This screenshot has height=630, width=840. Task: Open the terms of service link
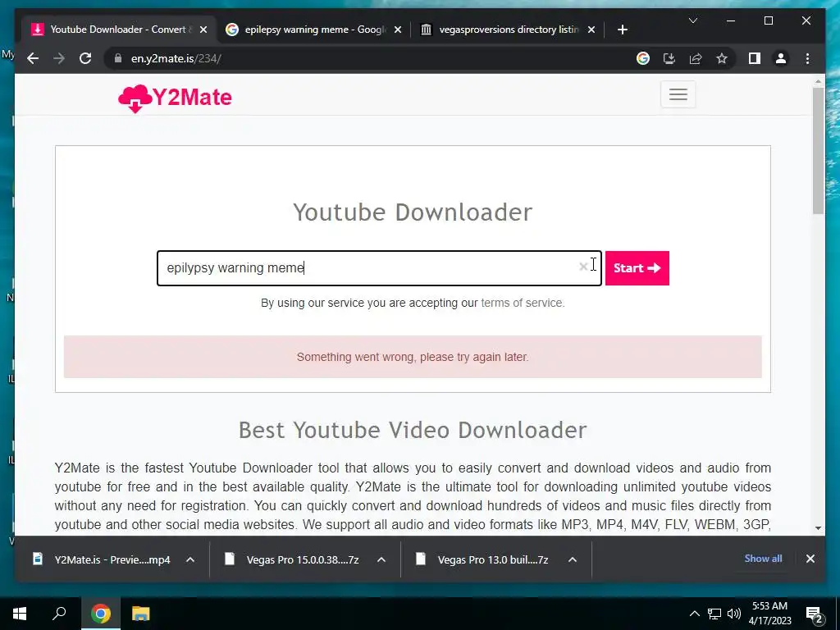pos(523,303)
